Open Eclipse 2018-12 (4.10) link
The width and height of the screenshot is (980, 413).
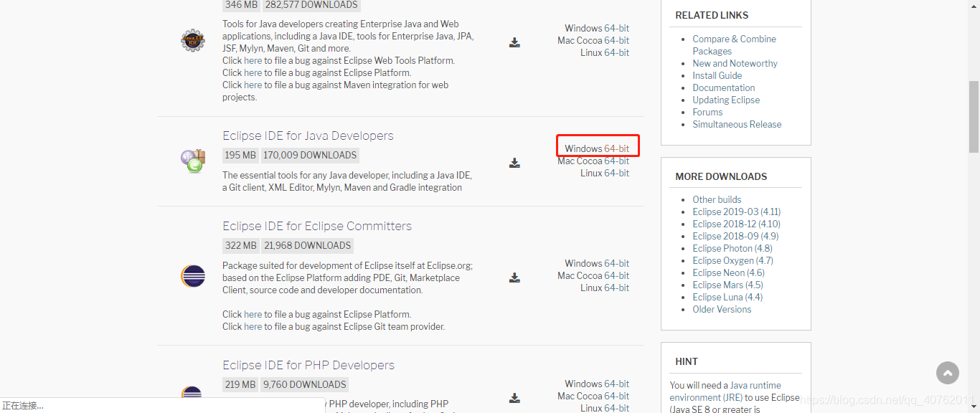point(736,224)
